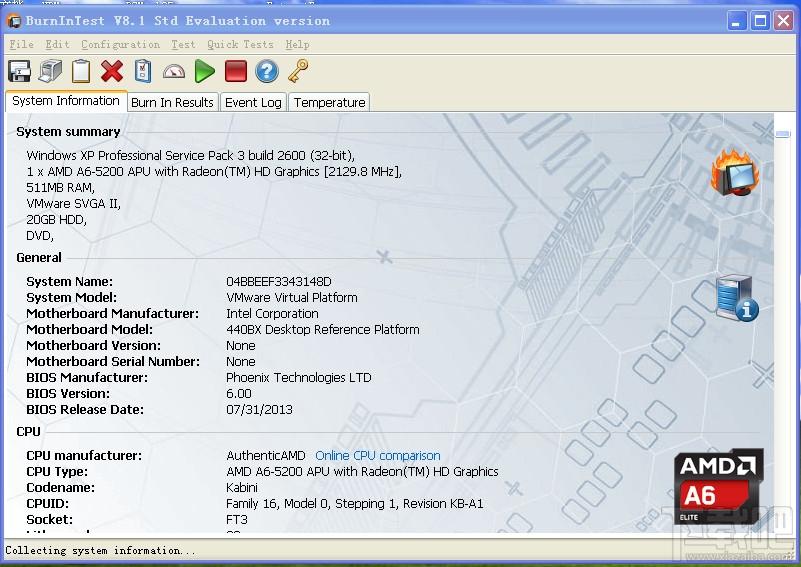801x567 pixels.
Task: Click the General section heading
Action: tap(39, 257)
